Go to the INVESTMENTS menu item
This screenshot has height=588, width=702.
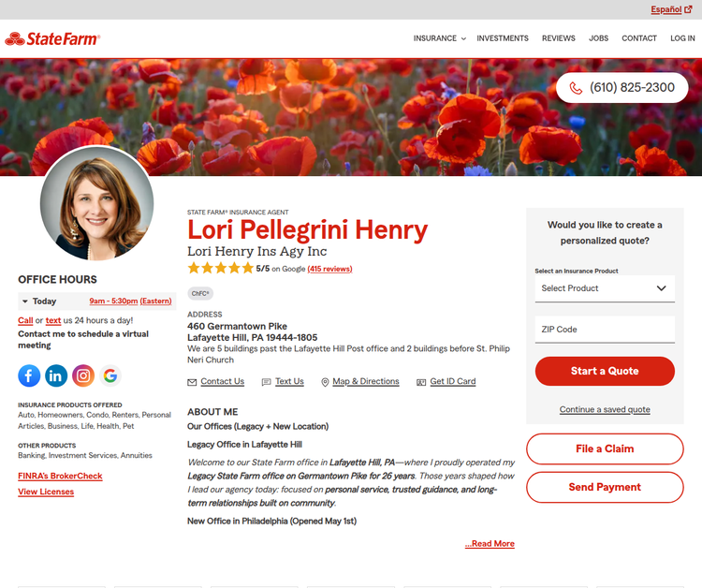[x=503, y=38]
